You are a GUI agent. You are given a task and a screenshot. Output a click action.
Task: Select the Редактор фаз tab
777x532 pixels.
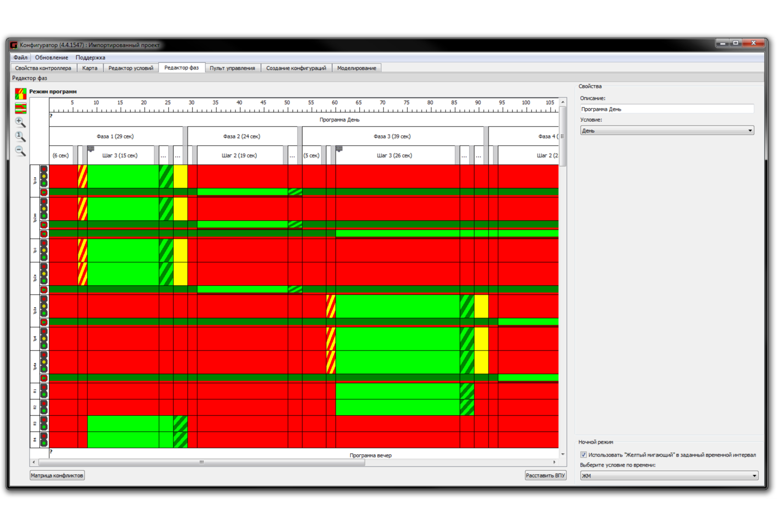181,67
